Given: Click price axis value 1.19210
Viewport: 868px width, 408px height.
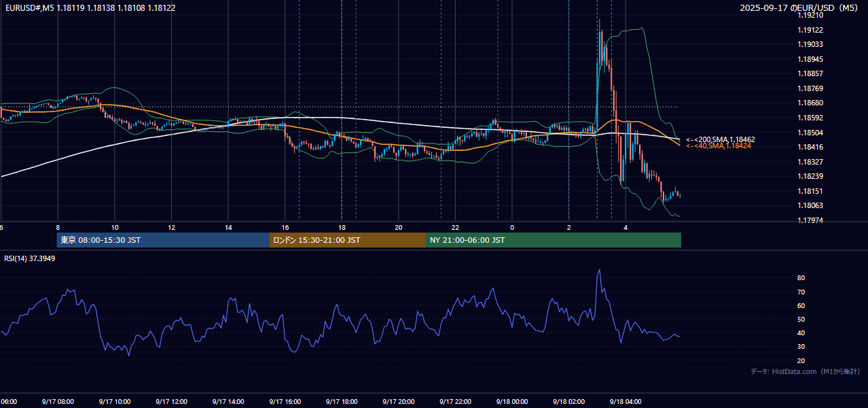Looking at the screenshot, I should 811,15.
